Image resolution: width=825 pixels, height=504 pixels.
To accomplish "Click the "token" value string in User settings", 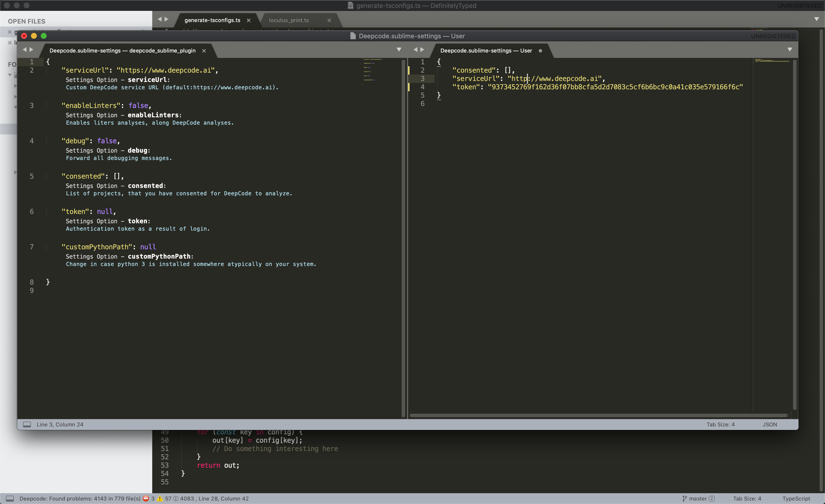I will point(615,87).
